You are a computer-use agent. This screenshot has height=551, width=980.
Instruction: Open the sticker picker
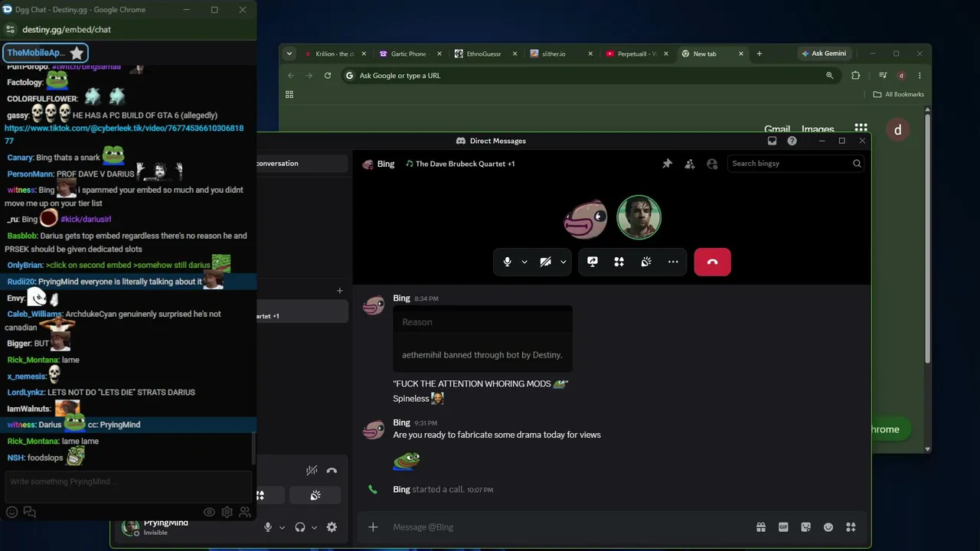click(805, 527)
